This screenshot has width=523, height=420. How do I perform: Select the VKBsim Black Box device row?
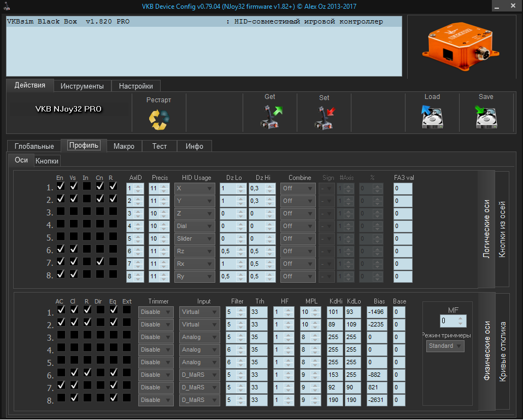click(x=204, y=22)
